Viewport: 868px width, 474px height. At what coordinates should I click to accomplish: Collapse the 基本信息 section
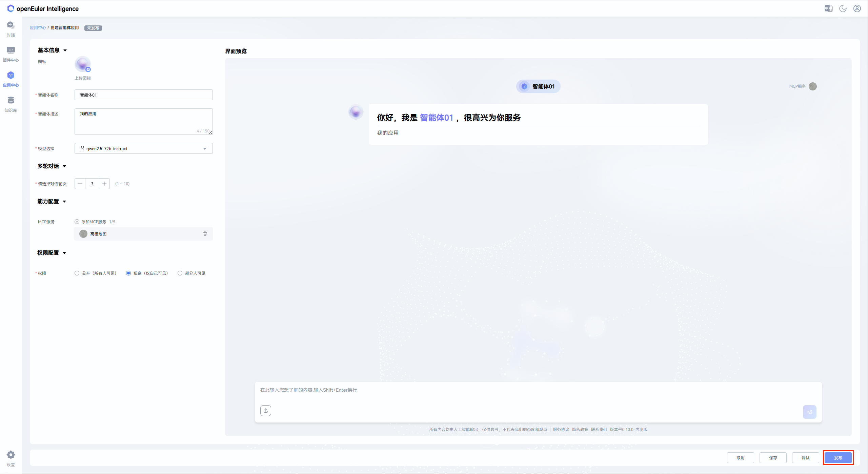[x=65, y=50]
